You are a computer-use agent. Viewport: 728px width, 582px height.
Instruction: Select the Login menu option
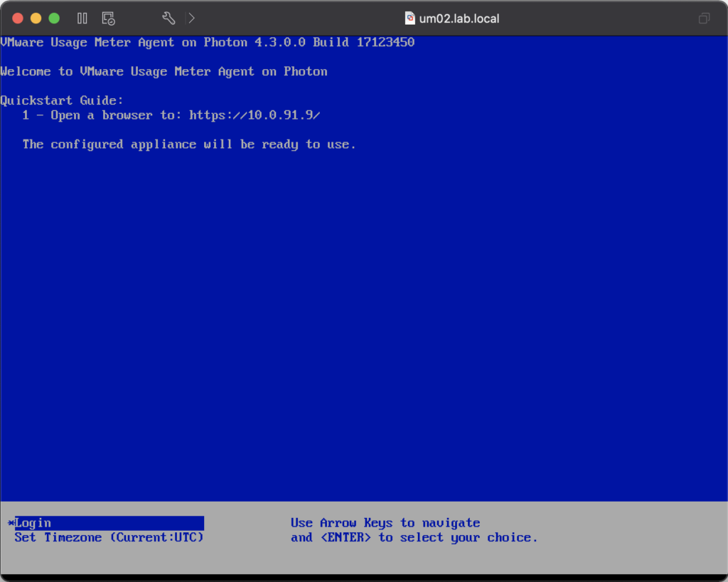[x=109, y=523]
